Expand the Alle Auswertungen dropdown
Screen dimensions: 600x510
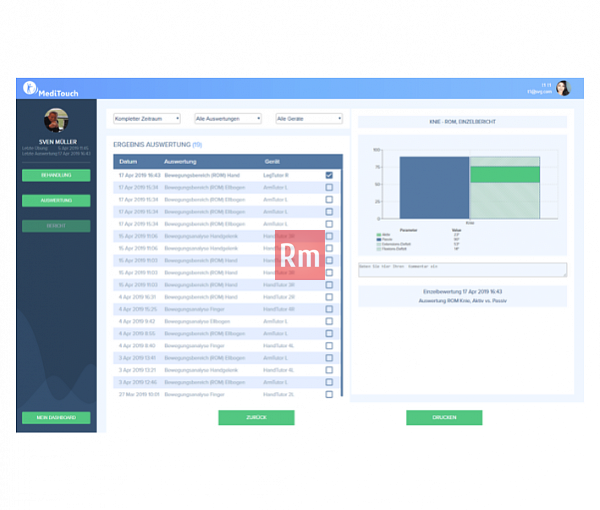(228, 119)
